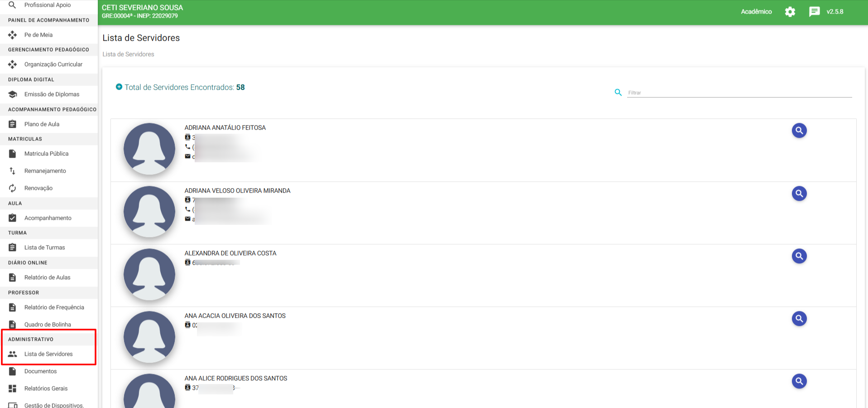Open Plano de Aula page
868x408 pixels.
coord(42,124)
